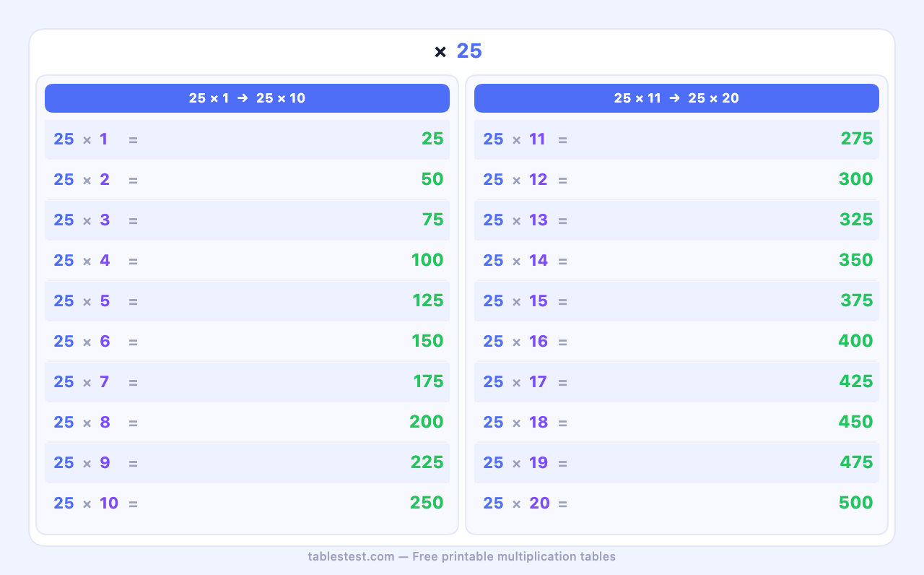Click the equals sign in the 25 × 15 row

562,301
